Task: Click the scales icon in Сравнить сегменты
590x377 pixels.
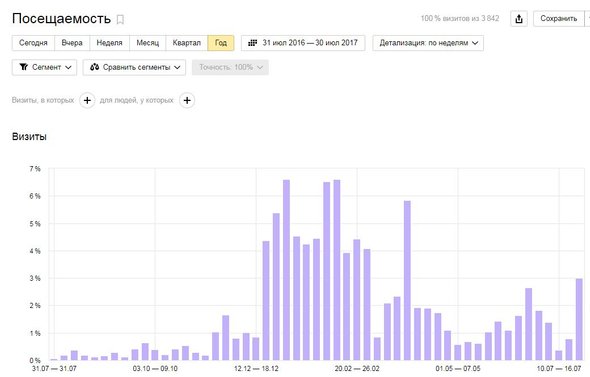Action: pos(94,67)
